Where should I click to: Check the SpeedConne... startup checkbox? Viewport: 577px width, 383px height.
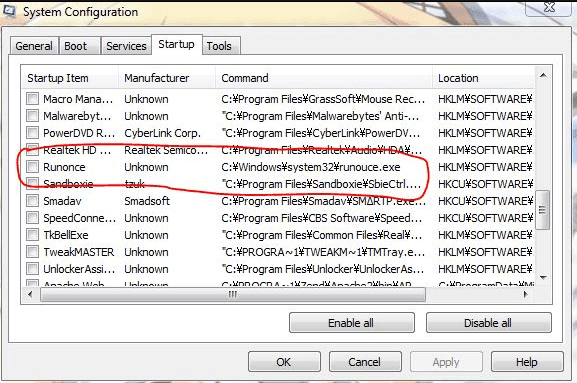pyautogui.click(x=32, y=217)
